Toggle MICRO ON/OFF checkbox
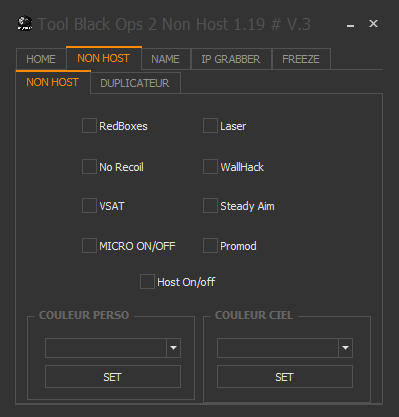399x417 pixels. (x=89, y=246)
